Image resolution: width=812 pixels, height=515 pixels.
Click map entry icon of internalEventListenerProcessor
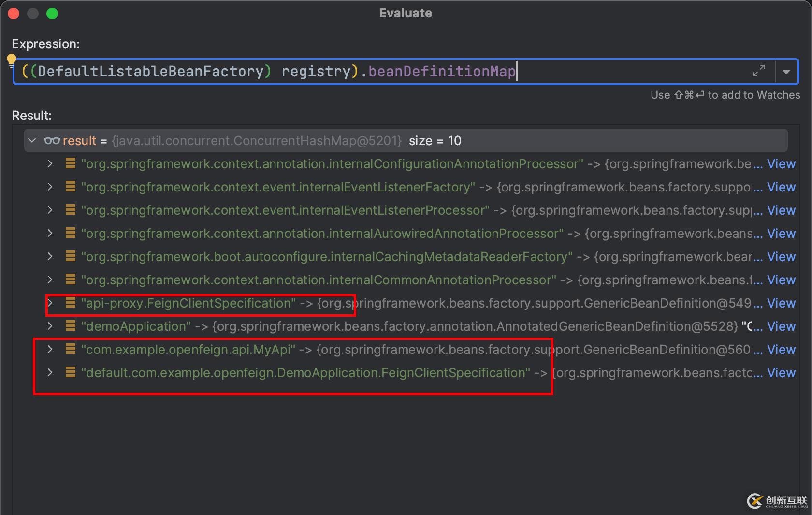click(x=71, y=210)
